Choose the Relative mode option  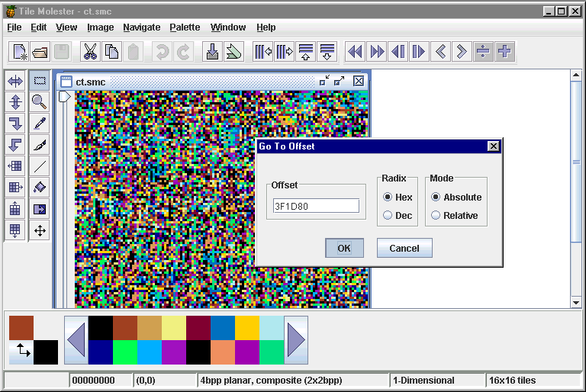tap(436, 216)
